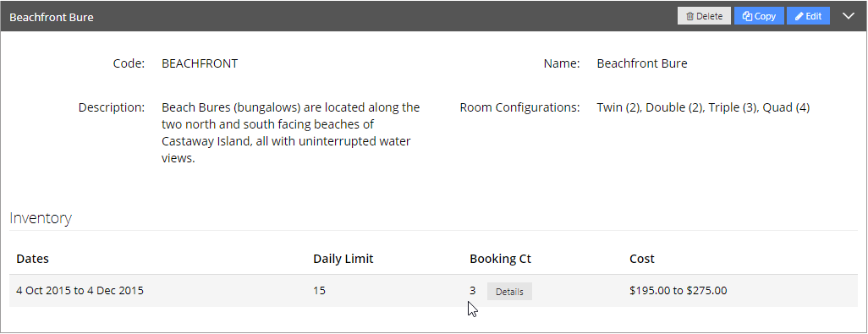The image size is (868, 334).
Task: Click the Dates column header
Action: (x=33, y=259)
